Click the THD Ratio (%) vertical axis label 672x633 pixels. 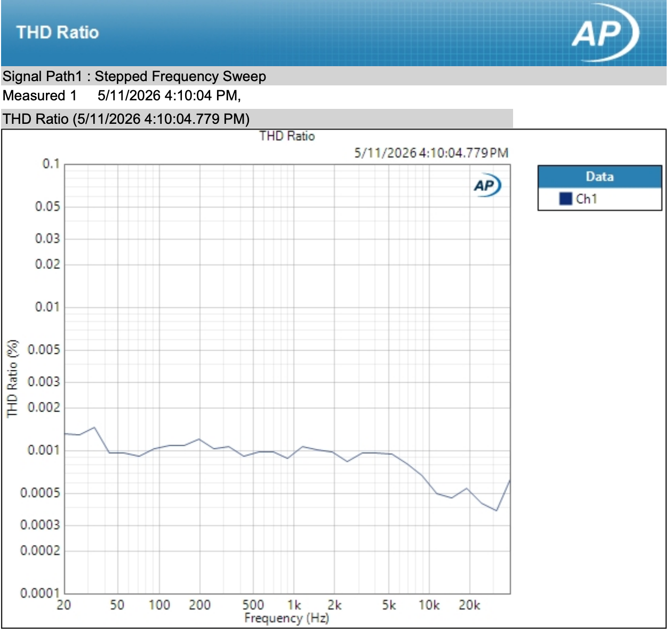click(12, 378)
